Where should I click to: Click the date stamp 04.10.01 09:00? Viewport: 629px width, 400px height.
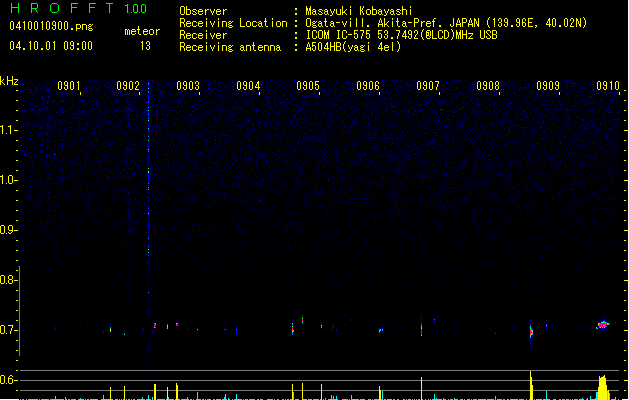[x=51, y=46]
